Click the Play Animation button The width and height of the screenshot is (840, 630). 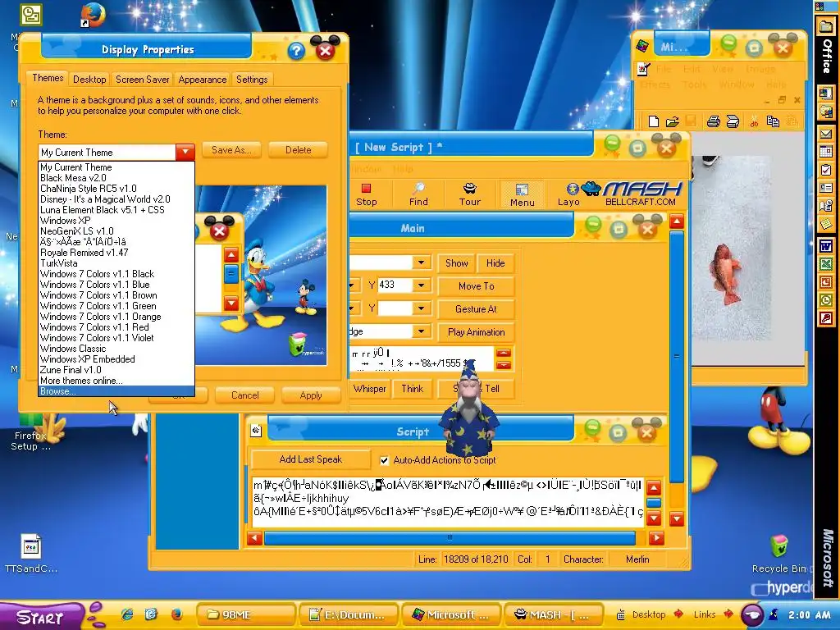click(x=477, y=332)
